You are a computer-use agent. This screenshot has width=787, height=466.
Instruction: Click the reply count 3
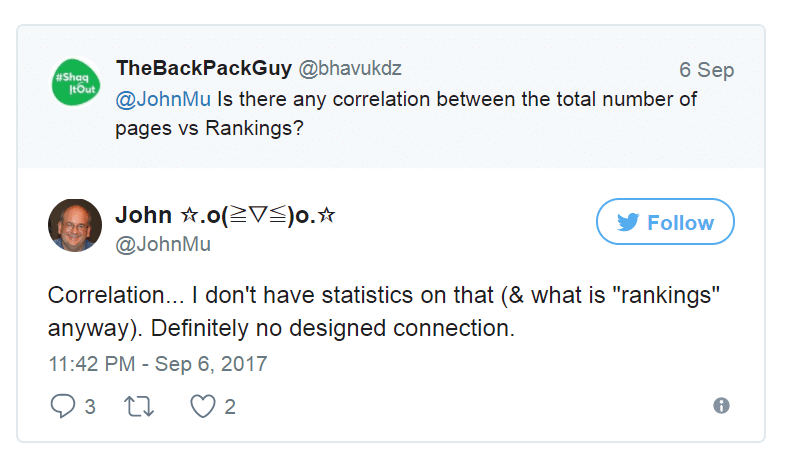[x=90, y=407]
